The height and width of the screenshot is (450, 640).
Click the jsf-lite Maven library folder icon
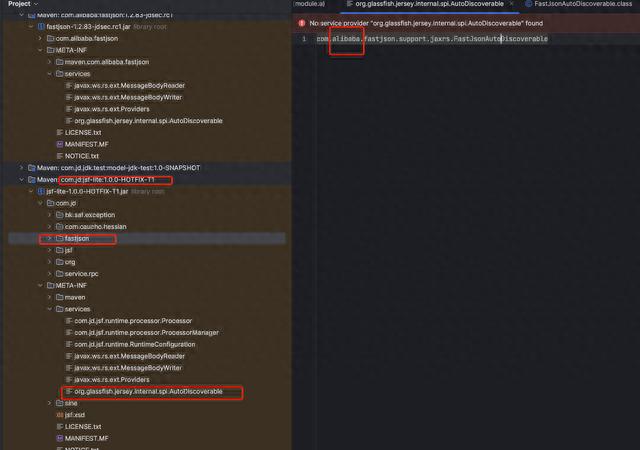tap(32, 180)
